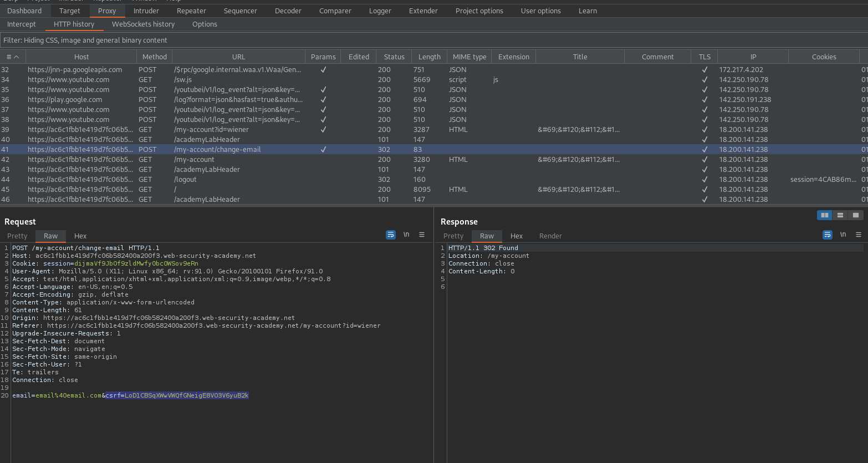The image size is (868, 463).
Task: Switch Request view to Hex
Action: (x=80, y=236)
